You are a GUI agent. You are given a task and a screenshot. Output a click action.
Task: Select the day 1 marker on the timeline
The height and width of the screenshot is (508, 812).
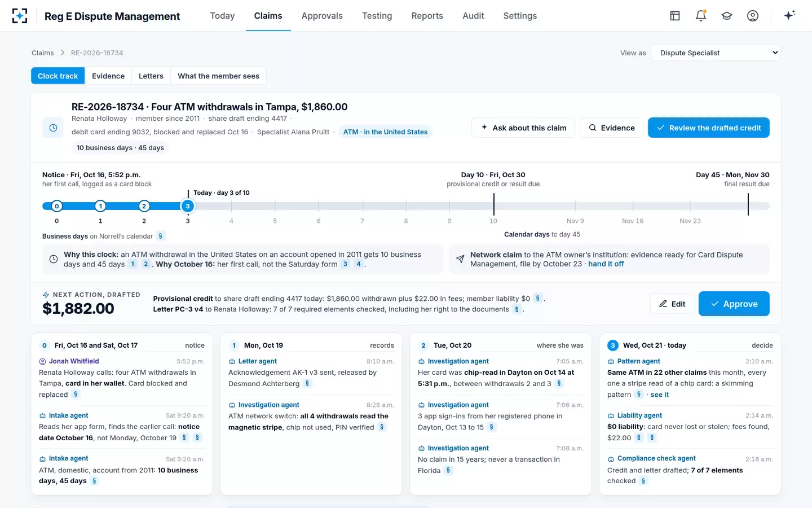pos(100,206)
